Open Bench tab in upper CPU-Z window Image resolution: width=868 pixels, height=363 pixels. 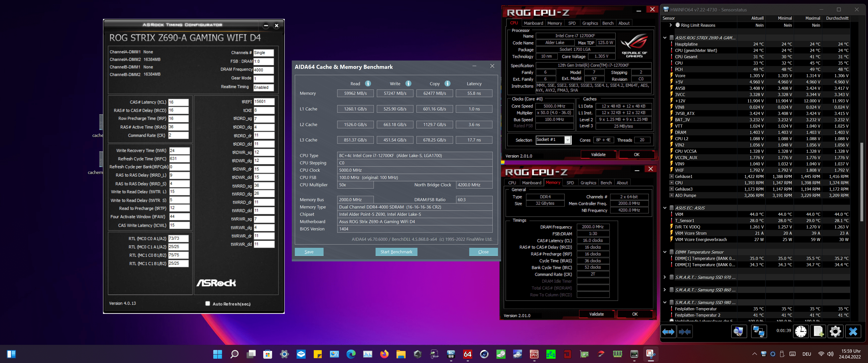608,23
